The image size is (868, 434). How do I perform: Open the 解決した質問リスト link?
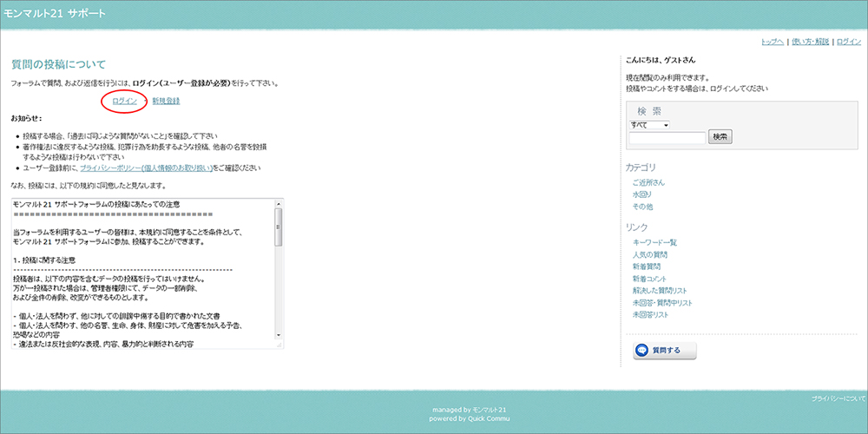pyautogui.click(x=660, y=291)
